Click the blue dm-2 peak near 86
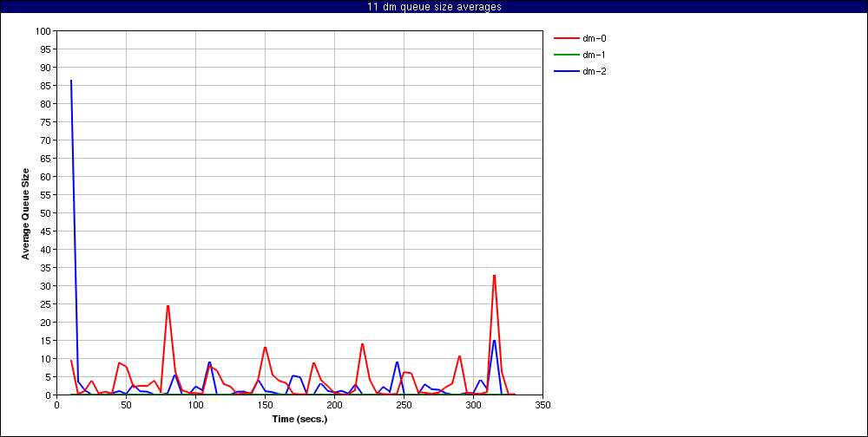The image size is (868, 437). click(71, 81)
